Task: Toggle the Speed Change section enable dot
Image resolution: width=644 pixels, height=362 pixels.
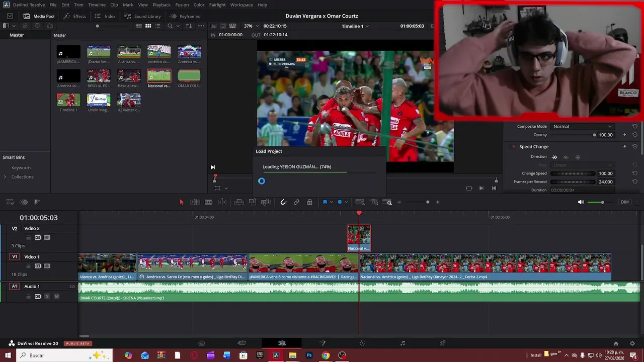Action: [x=514, y=147]
